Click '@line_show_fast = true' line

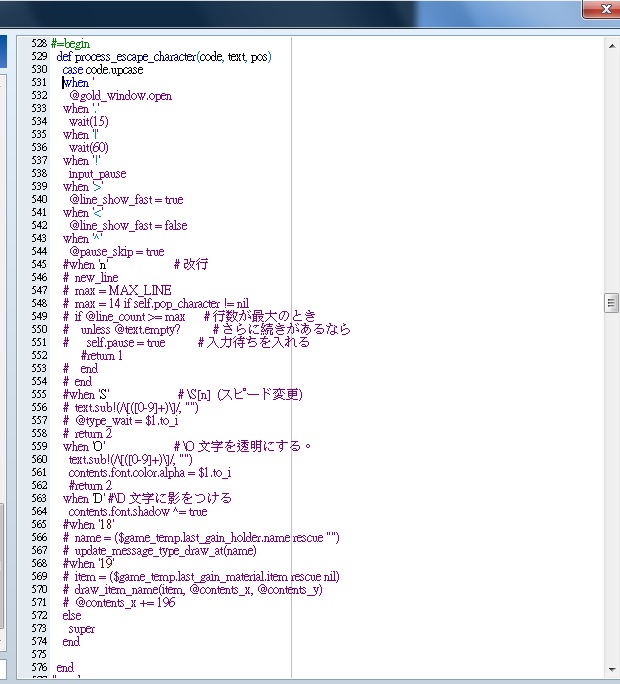[x=126, y=200]
